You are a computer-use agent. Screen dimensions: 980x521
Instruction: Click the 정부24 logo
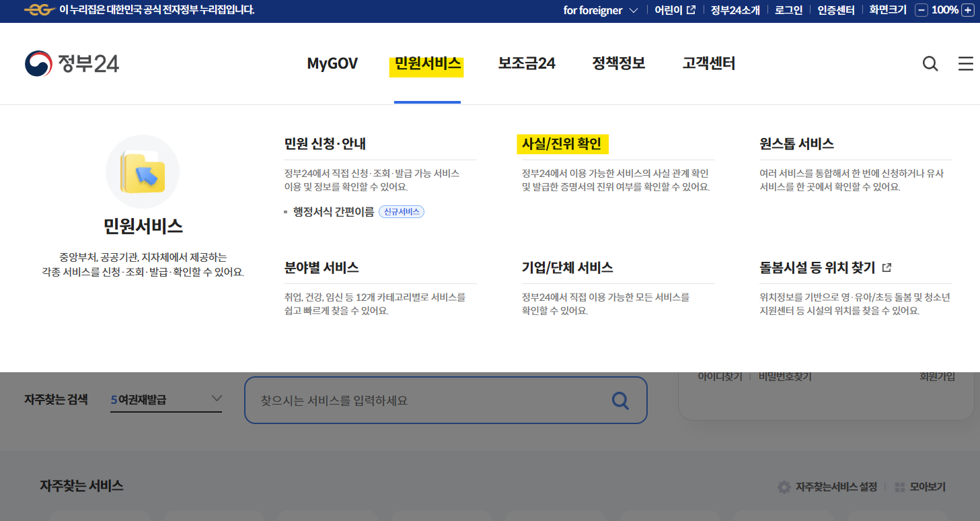coord(72,63)
